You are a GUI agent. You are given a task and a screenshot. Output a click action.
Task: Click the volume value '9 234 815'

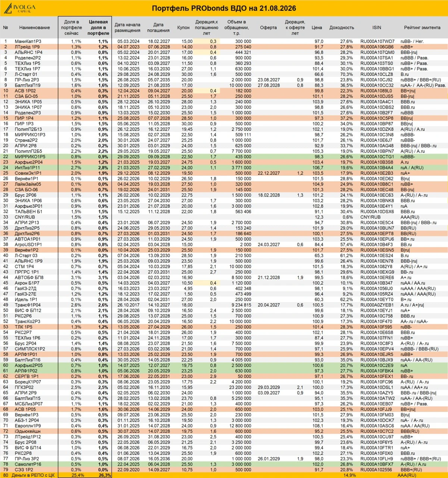coord(241,305)
